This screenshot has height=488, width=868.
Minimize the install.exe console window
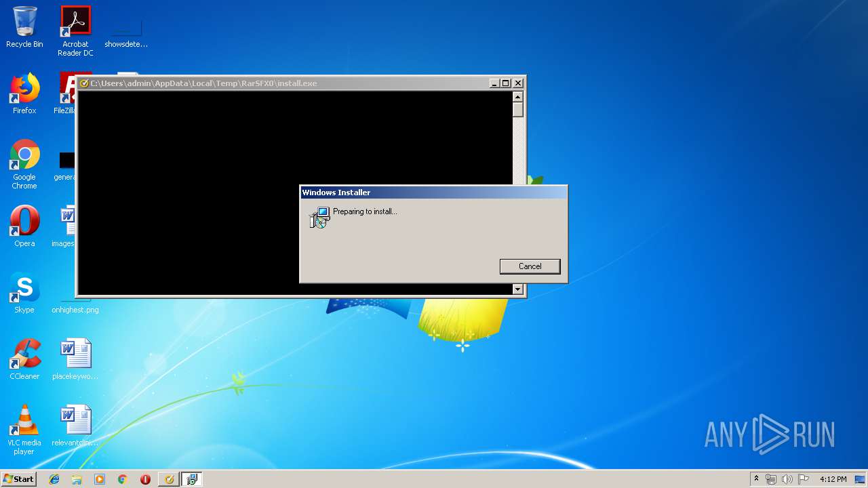[494, 83]
